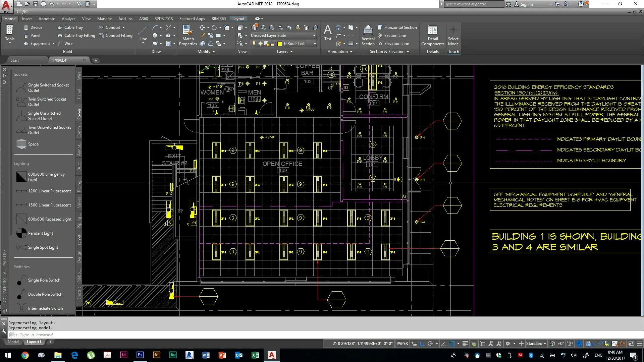This screenshot has width=644, height=362.
Task: Toggle layer on/off lightbulb for E-Roof-Text
Action: pos(254,44)
